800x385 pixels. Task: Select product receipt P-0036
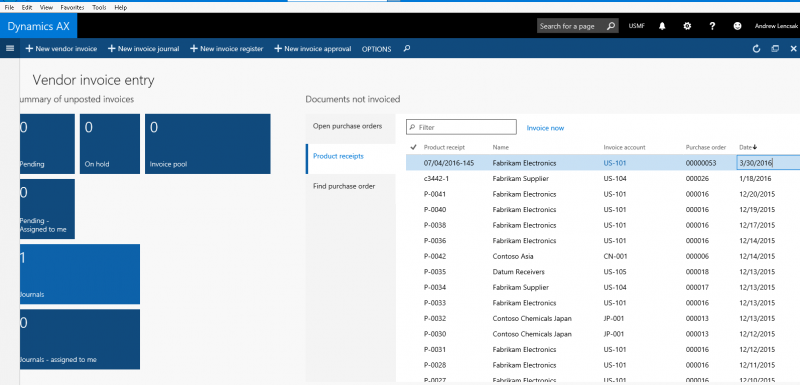click(x=435, y=241)
